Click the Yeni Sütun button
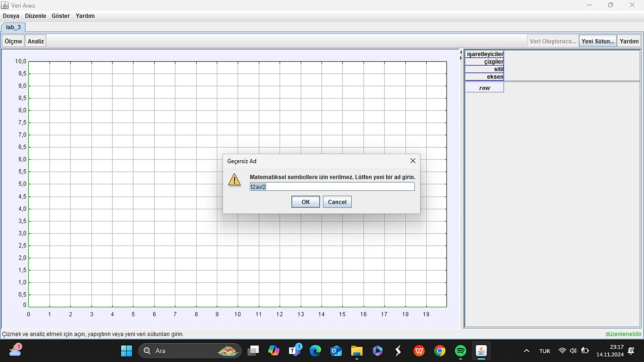The image size is (644, 362). 598,41
